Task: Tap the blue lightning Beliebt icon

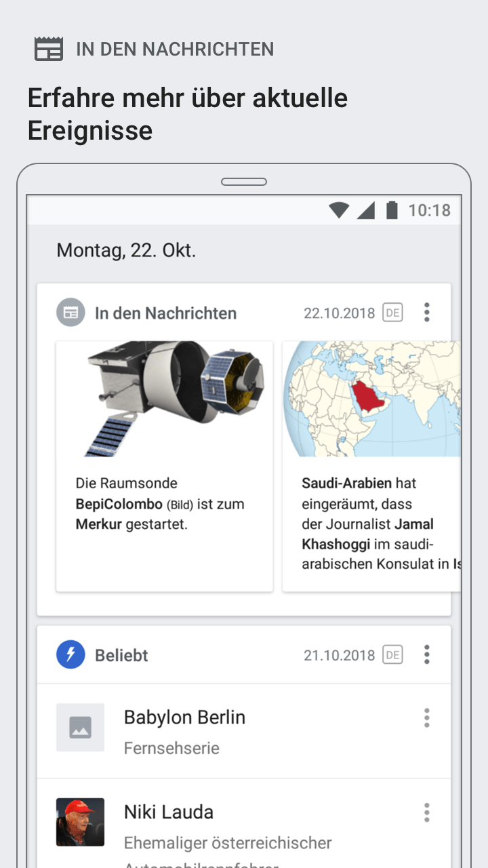Action: pos(70,654)
